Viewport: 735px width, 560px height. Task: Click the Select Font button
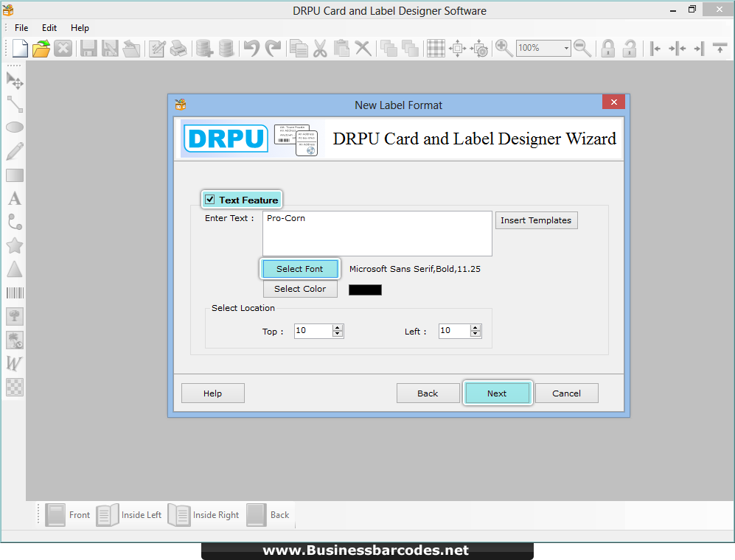click(x=300, y=269)
